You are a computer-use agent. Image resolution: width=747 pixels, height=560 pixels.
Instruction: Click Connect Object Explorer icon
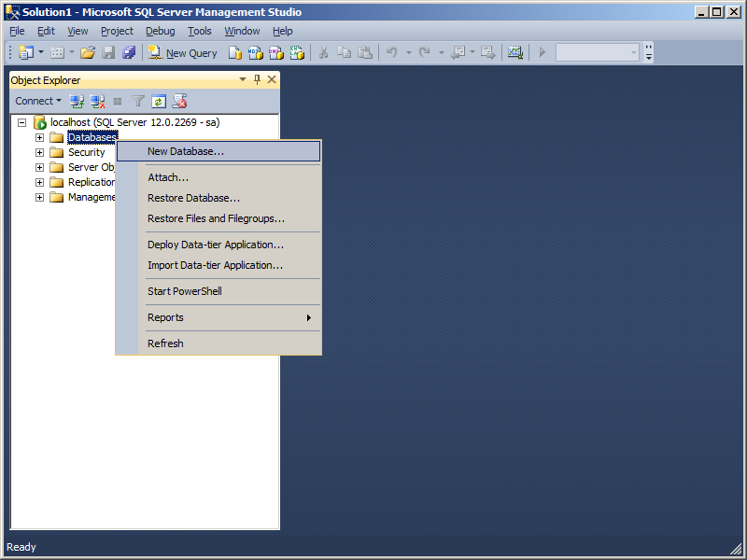pos(78,101)
